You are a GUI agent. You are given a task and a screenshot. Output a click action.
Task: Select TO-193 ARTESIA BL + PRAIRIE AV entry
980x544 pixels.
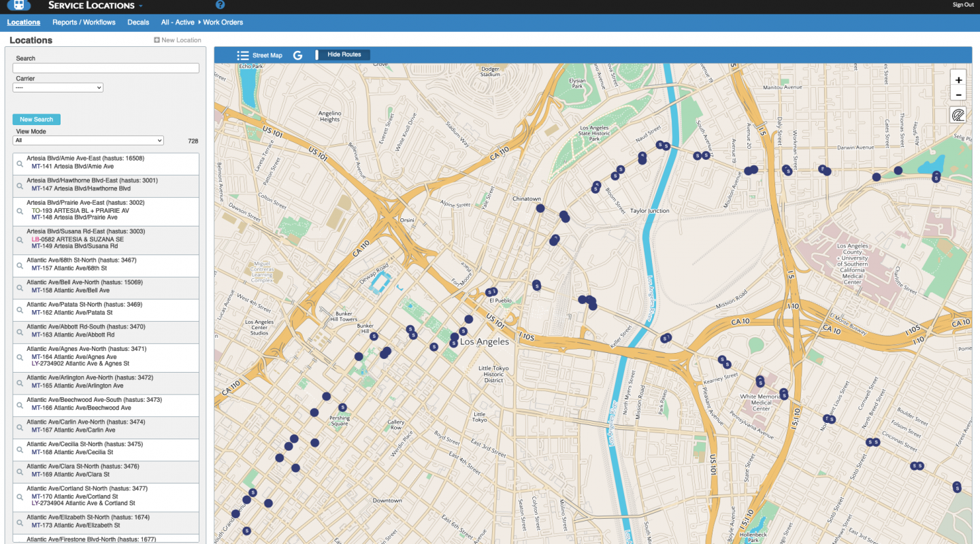[80, 211]
